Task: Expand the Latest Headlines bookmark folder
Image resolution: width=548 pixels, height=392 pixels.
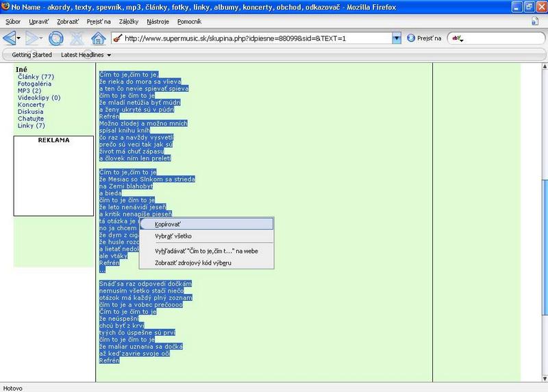Action: (x=86, y=55)
